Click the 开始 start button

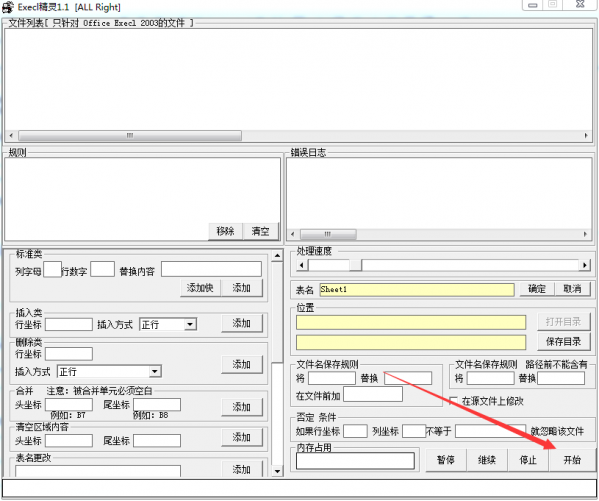[571, 460]
